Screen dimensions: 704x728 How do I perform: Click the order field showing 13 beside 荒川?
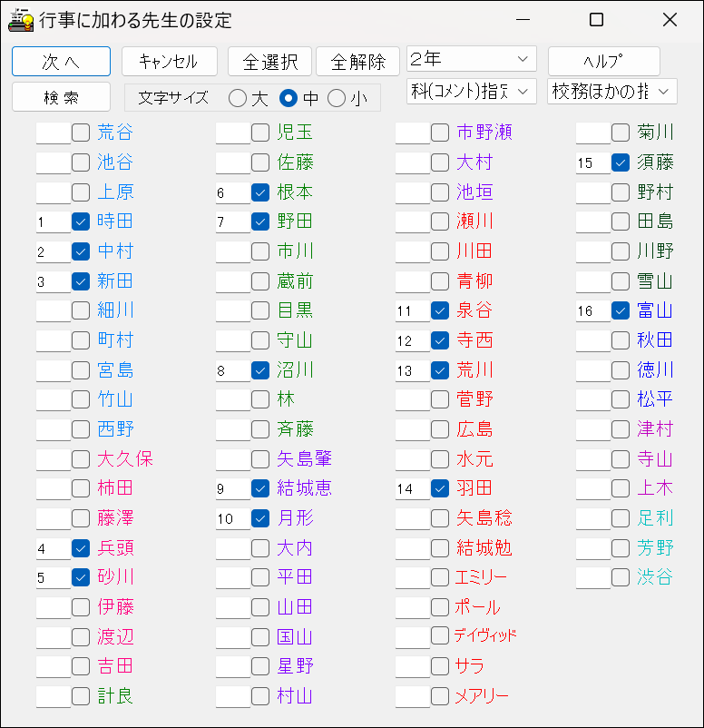pyautogui.click(x=413, y=370)
